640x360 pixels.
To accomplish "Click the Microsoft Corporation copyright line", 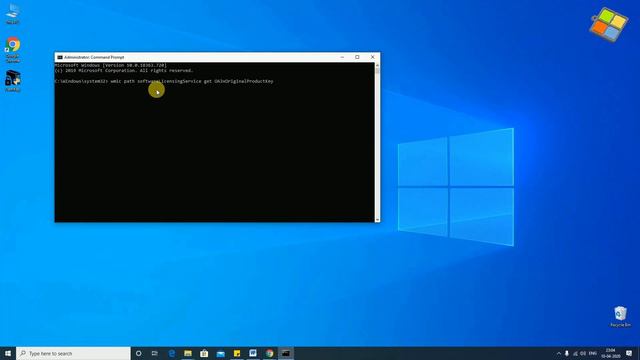I will coord(124,70).
